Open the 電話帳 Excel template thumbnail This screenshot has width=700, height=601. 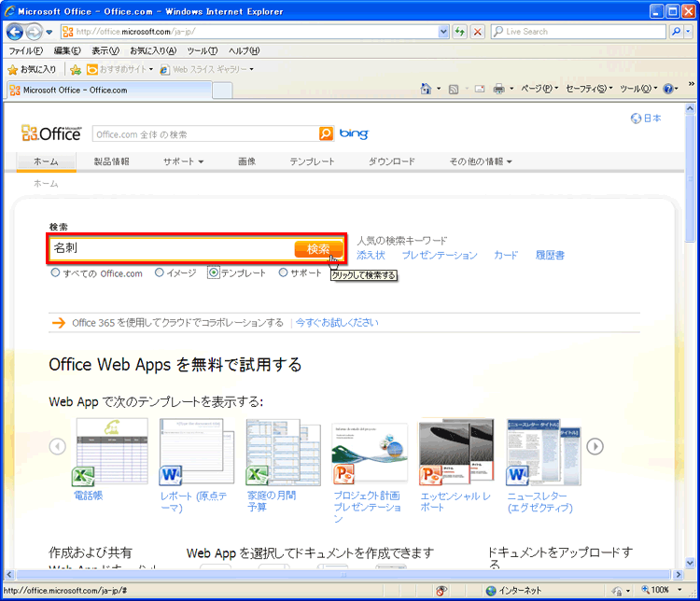click(110, 453)
